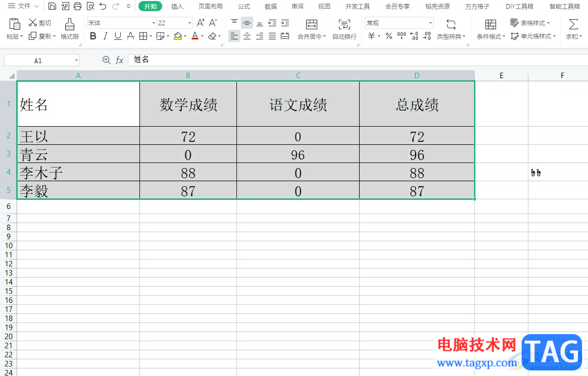Increase decimal places icon

[414, 36]
